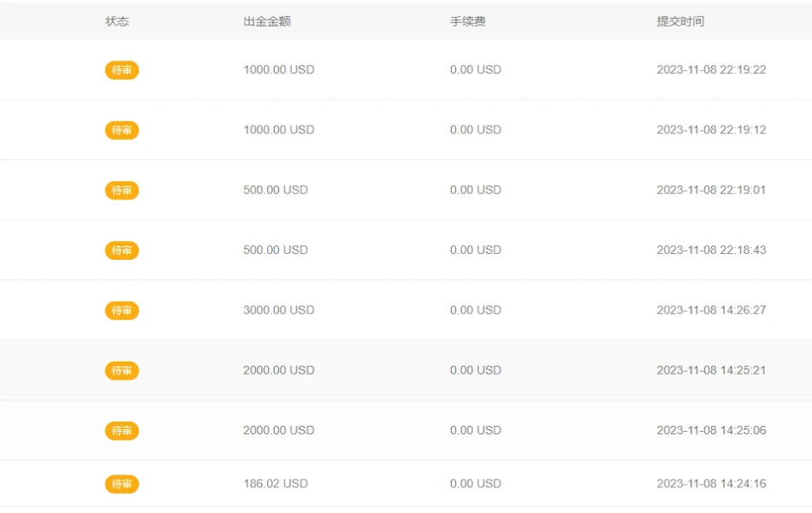This screenshot has width=812, height=513.
Task: Select 待审 badge in the 22:19:01 row
Action: (x=122, y=191)
